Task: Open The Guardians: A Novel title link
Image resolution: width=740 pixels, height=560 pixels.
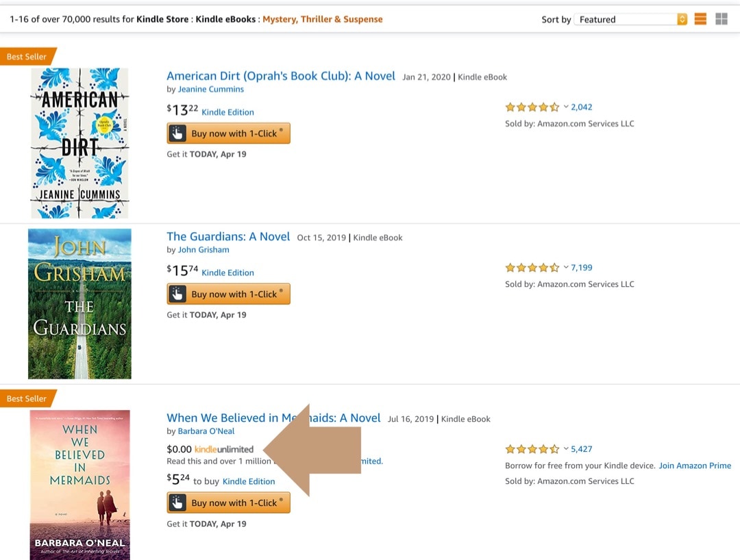Action: pyautogui.click(x=228, y=236)
